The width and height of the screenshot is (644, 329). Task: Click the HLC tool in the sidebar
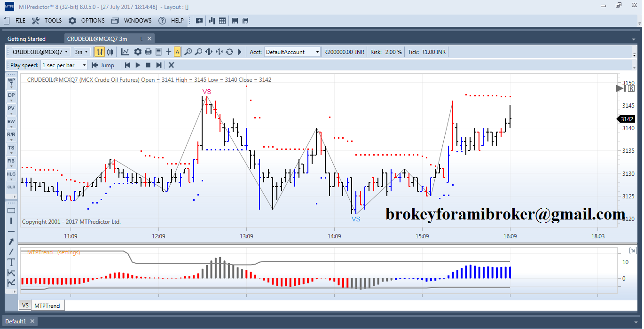(11, 174)
